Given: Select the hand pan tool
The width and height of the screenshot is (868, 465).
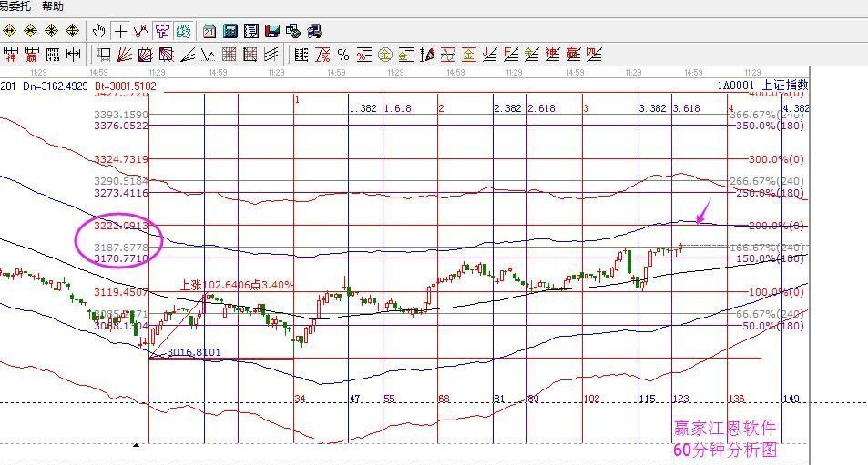Looking at the screenshot, I should tap(100, 31).
